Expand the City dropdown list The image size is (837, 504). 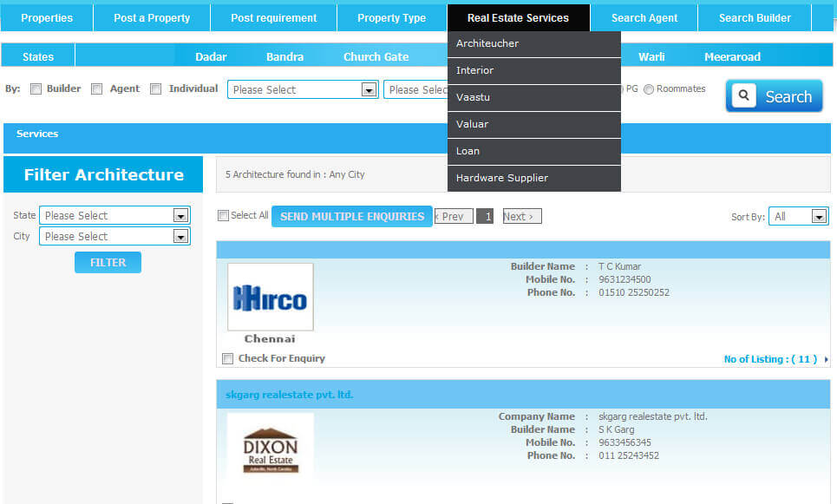(114, 237)
